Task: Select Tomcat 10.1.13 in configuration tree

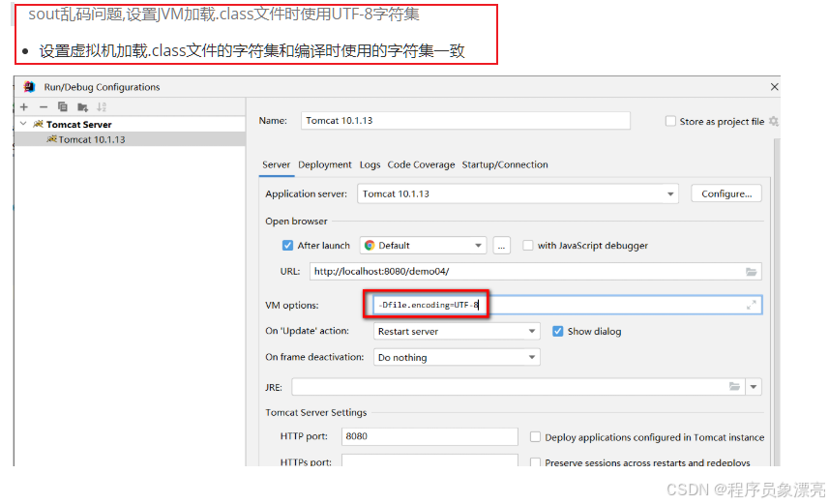Action: [130, 139]
